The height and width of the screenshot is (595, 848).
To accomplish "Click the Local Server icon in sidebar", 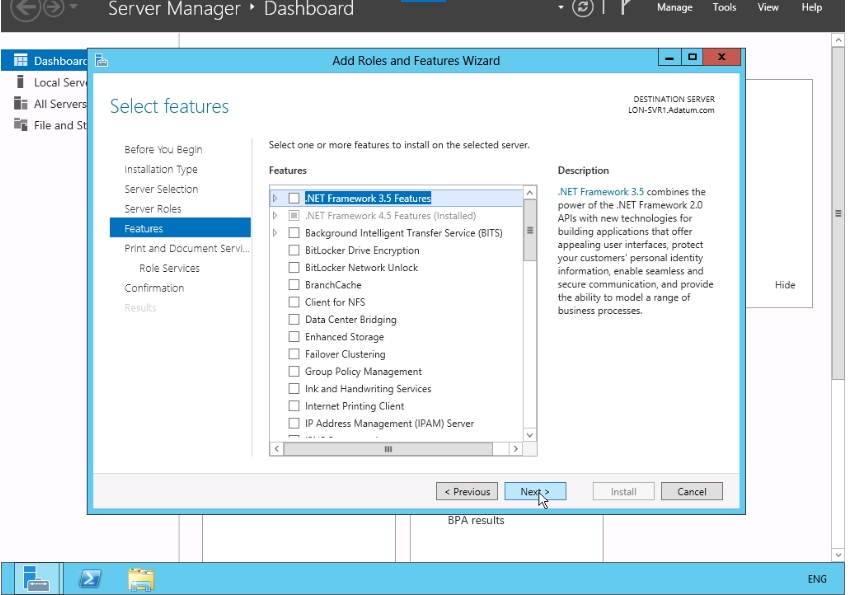I will coord(20,82).
